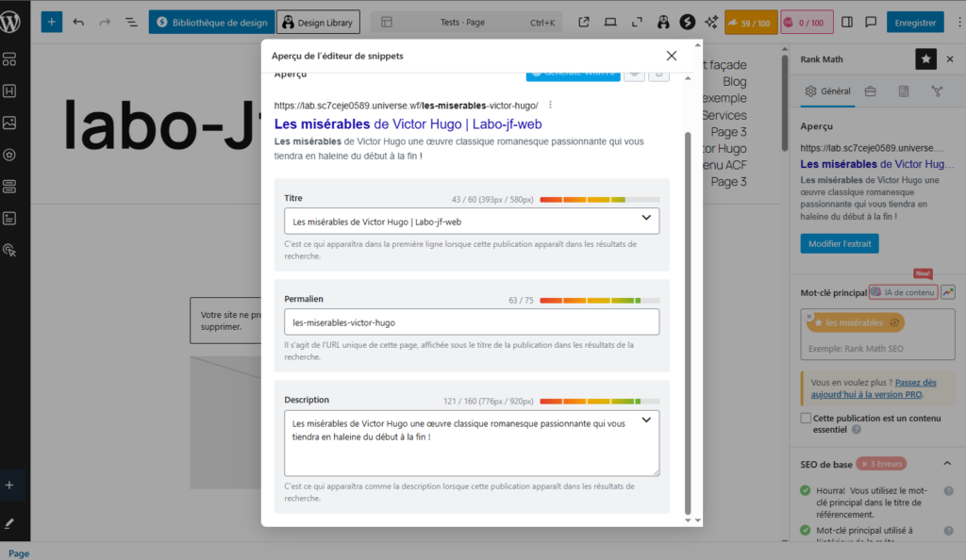Screen dimensions: 966x560
Task: Click the heading H icon in left sidebar
Action: point(9,91)
